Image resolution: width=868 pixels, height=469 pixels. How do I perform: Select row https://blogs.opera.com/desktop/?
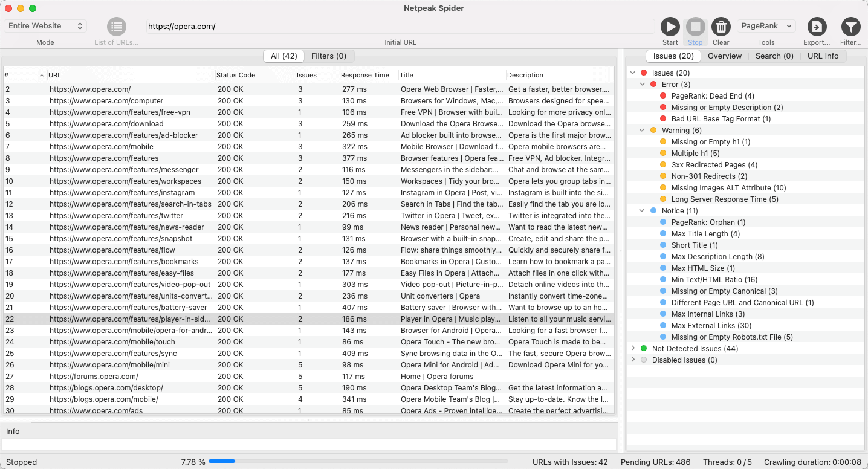point(308,388)
